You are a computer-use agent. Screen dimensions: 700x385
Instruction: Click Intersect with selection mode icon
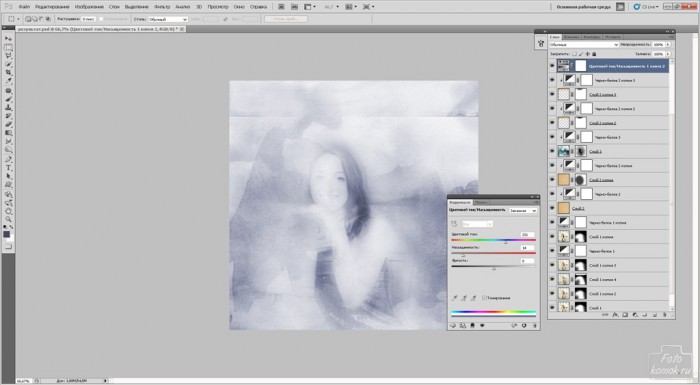click(x=48, y=19)
